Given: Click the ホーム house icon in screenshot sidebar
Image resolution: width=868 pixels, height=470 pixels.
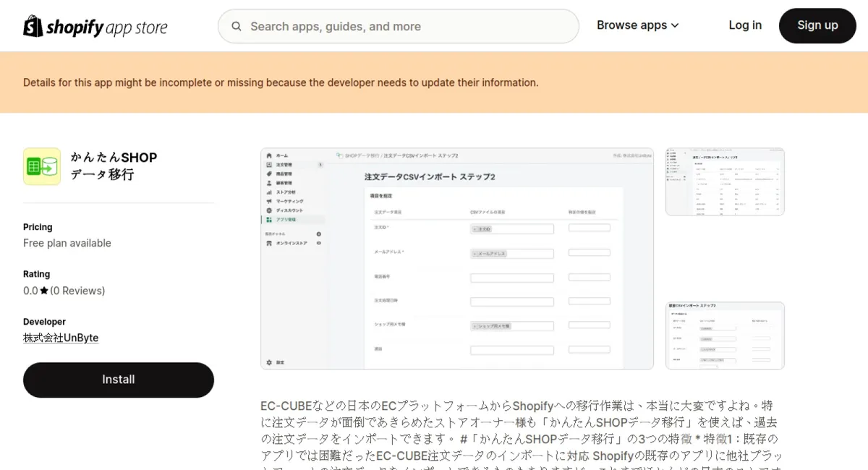Looking at the screenshot, I should 269,155.
